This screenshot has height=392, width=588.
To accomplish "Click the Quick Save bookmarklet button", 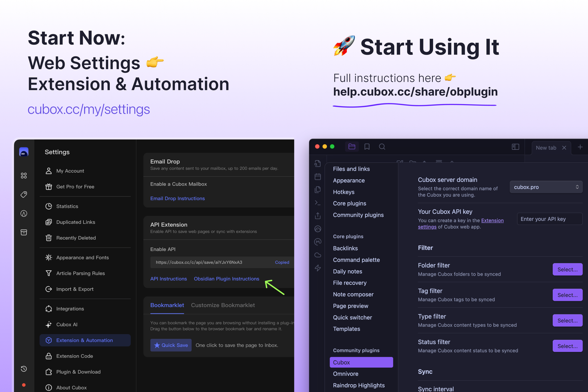I will [171, 345].
